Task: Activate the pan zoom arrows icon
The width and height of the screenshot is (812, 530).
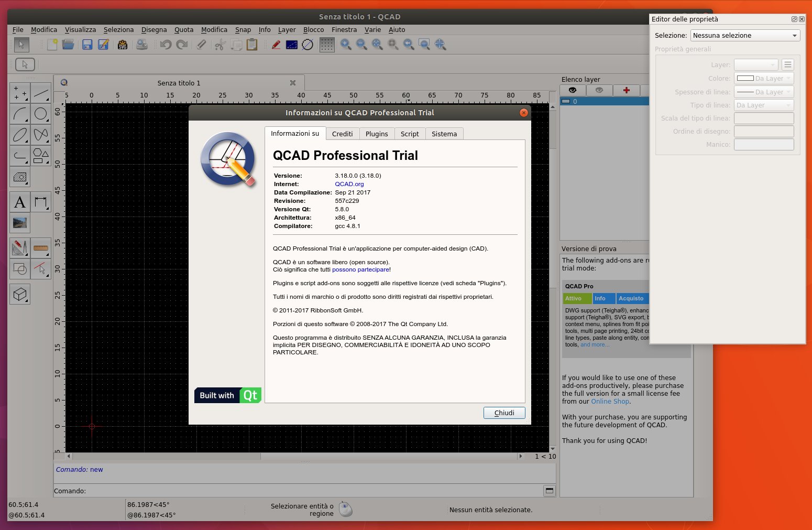Action: (x=440, y=45)
